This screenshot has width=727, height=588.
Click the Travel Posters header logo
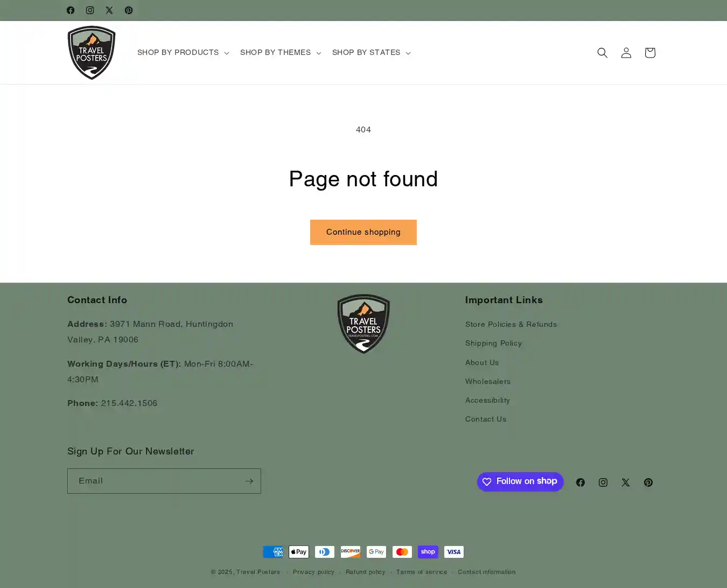[x=92, y=53]
